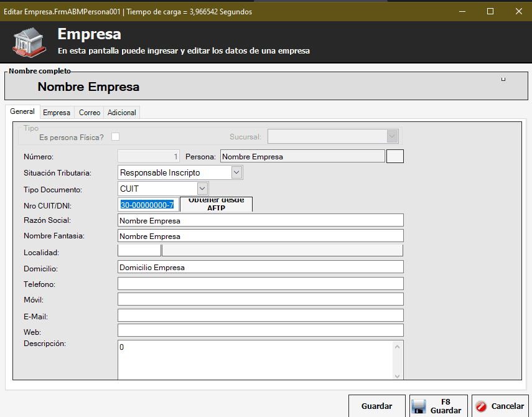This screenshot has width=532, height=417.
Task: Switch to the Empresa tab
Action: (x=57, y=113)
